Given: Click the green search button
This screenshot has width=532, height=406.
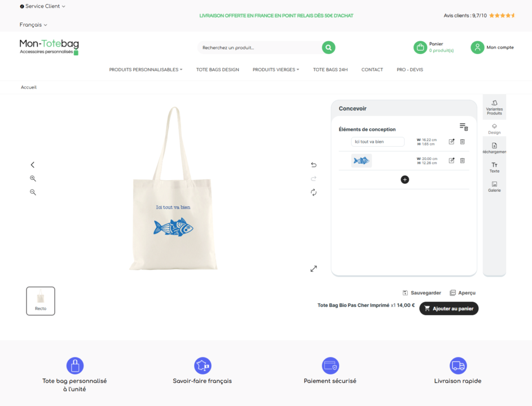Looking at the screenshot, I should pyautogui.click(x=328, y=48).
